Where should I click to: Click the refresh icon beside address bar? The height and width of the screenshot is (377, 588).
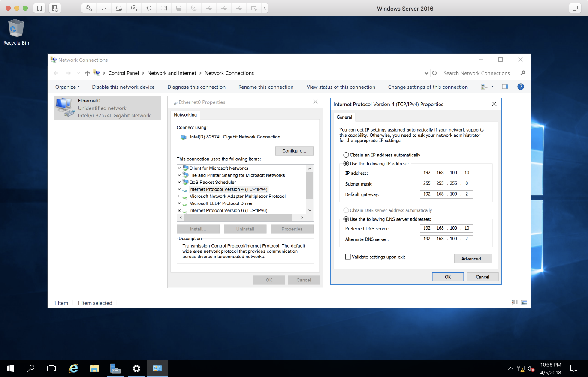434,73
